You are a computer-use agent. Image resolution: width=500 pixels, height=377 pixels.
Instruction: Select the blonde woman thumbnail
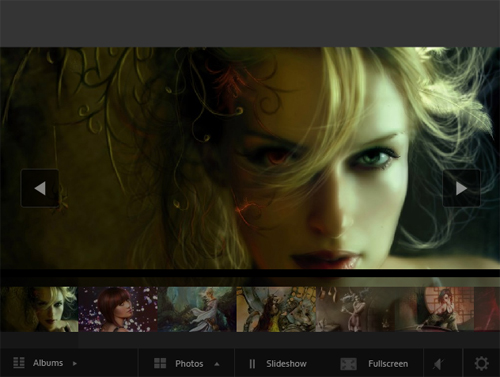coord(39,309)
